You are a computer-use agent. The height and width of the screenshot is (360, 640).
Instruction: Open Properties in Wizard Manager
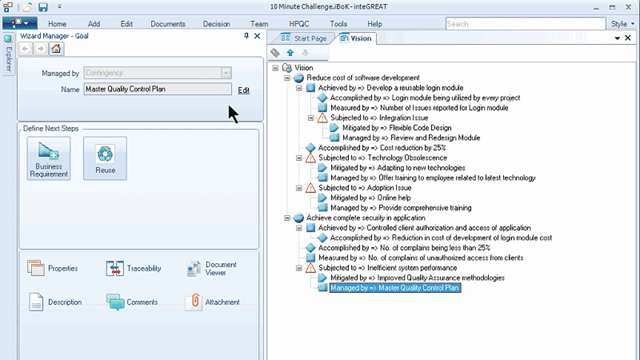click(52, 268)
